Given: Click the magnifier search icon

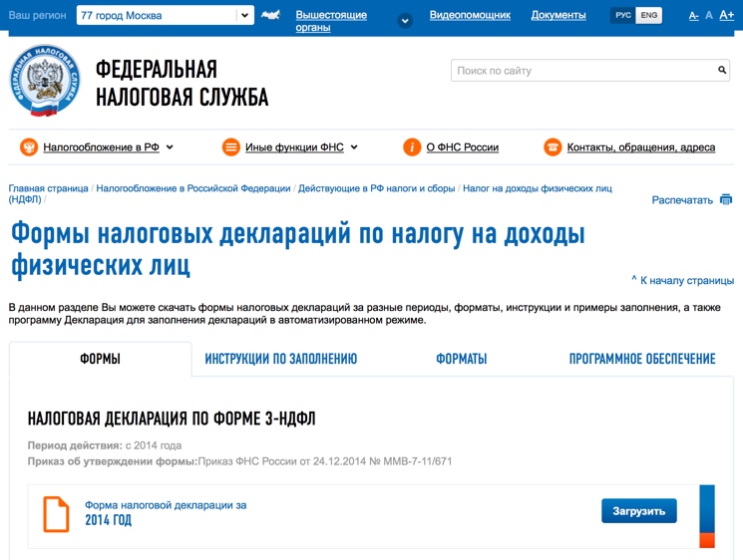Looking at the screenshot, I should (x=722, y=70).
